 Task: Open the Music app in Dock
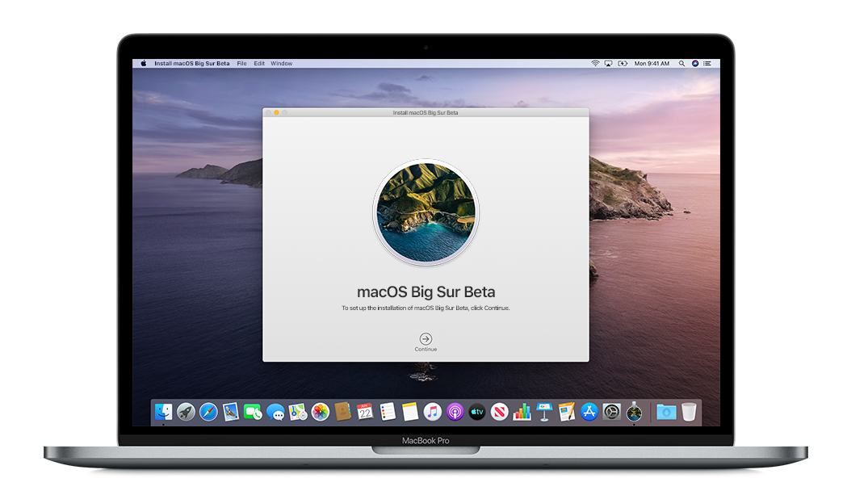433,412
